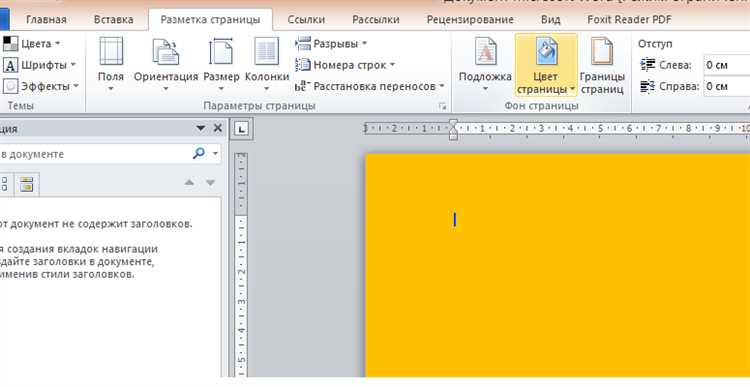
Task: Click the first-line indent marker on ruler
Action: pos(453,123)
